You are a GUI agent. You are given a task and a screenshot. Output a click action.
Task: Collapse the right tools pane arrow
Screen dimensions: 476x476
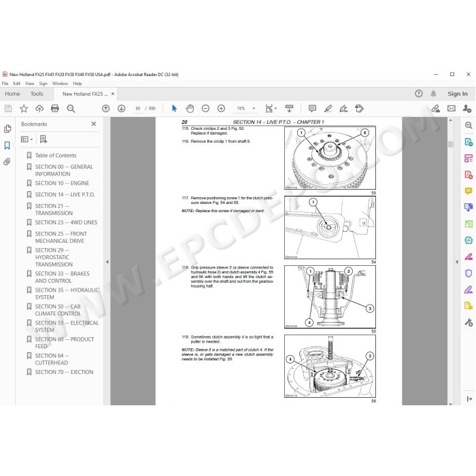pos(457,261)
